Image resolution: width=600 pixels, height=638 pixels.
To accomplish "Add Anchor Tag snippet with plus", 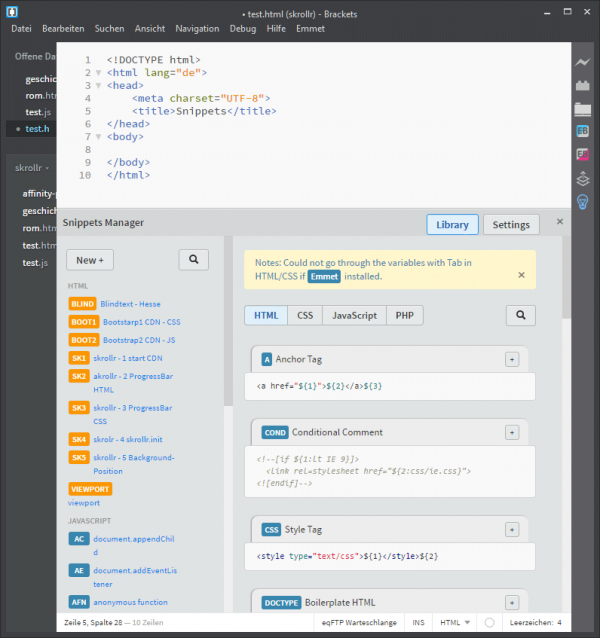I will click(512, 360).
